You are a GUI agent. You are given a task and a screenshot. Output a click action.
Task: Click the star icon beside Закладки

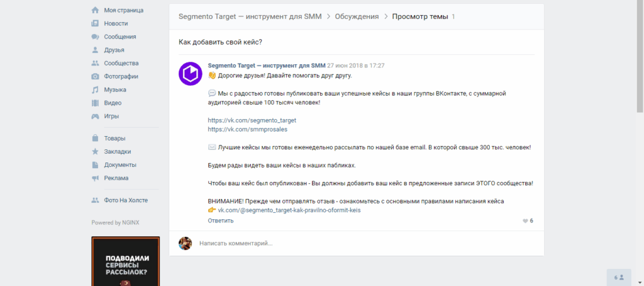pyautogui.click(x=96, y=151)
